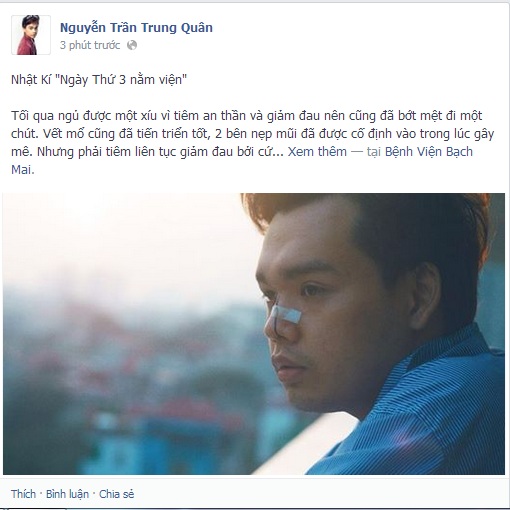Like the post with 'Thích'
The height and width of the screenshot is (510, 510).
[23, 494]
